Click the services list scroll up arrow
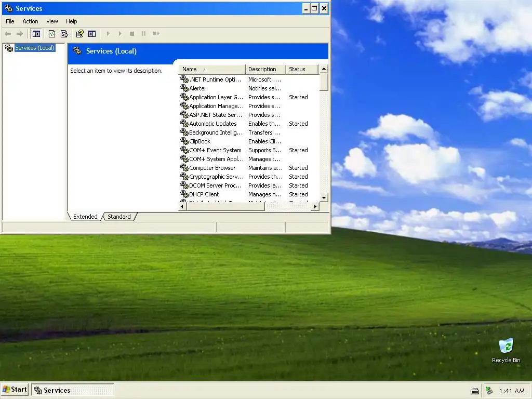 click(x=324, y=69)
